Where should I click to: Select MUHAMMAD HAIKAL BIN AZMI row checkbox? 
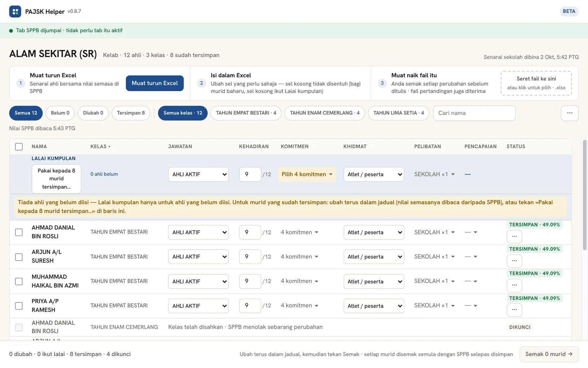(x=19, y=281)
